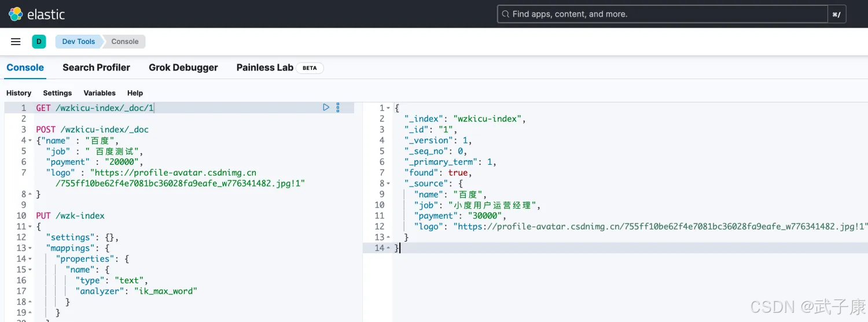Open the console Settings
The height and width of the screenshot is (322, 868).
57,93
